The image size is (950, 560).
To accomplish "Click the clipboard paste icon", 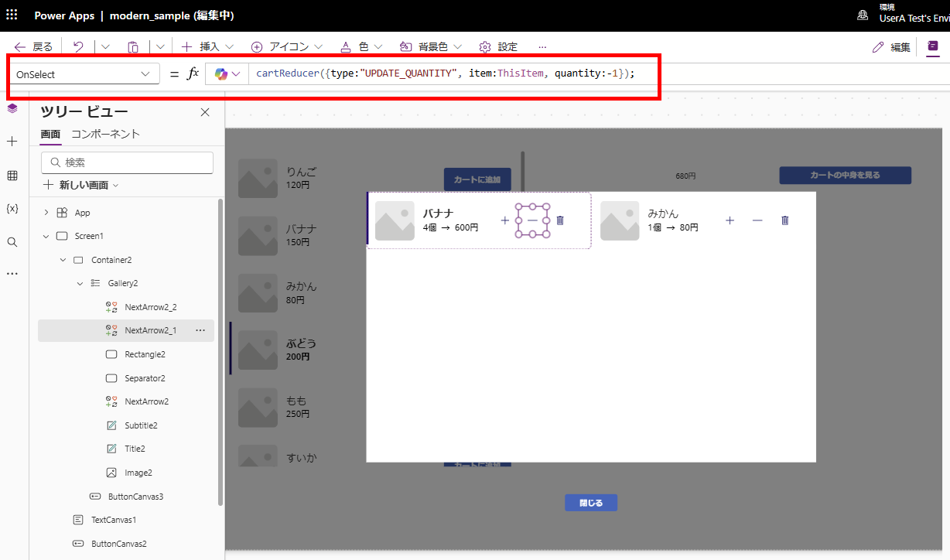I will point(132,46).
